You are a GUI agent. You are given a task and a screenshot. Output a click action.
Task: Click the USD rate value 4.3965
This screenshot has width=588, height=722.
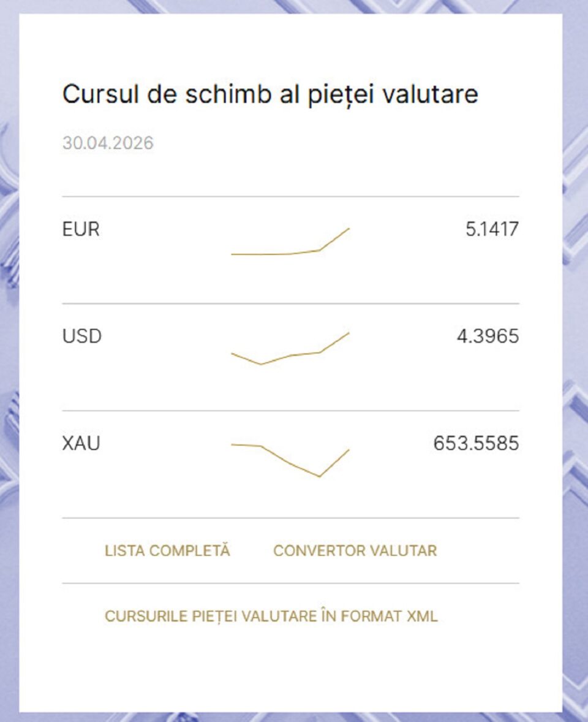pyautogui.click(x=488, y=336)
